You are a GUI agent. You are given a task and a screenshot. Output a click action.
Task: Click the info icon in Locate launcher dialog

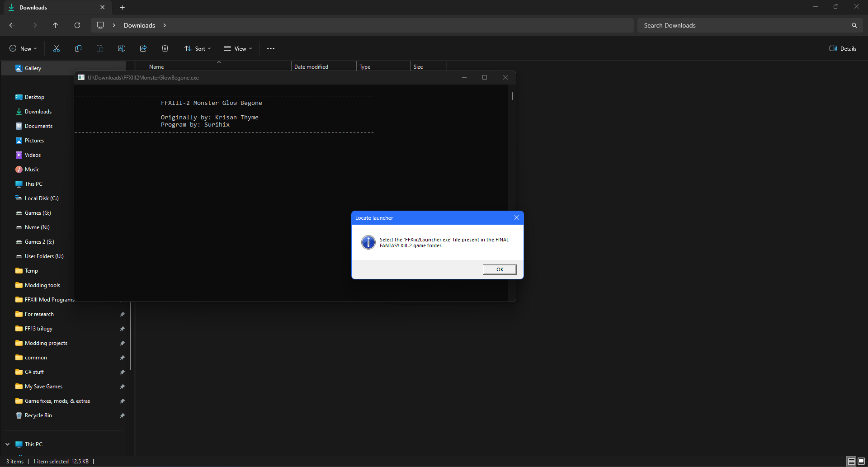pyautogui.click(x=368, y=242)
